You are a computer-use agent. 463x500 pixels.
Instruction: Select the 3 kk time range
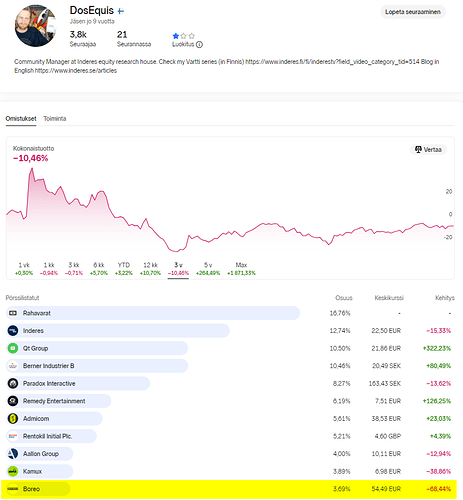pos(74,269)
